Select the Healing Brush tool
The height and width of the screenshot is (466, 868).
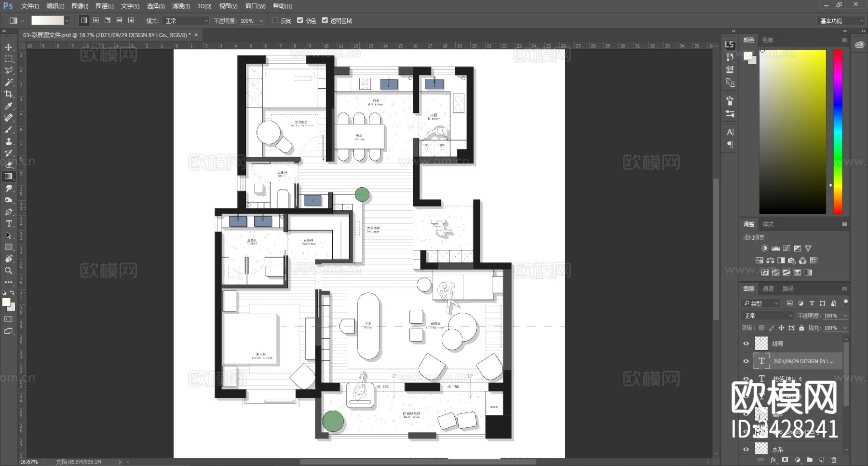(x=9, y=118)
